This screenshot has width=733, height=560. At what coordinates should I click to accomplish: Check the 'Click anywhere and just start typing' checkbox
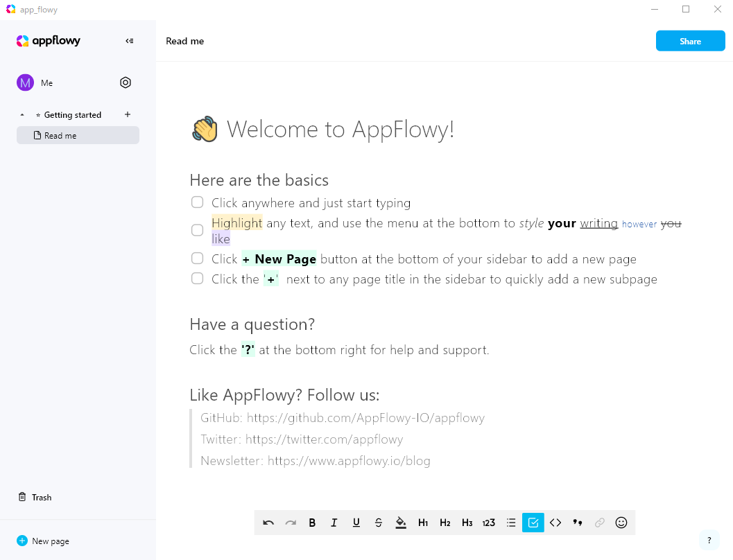click(197, 202)
